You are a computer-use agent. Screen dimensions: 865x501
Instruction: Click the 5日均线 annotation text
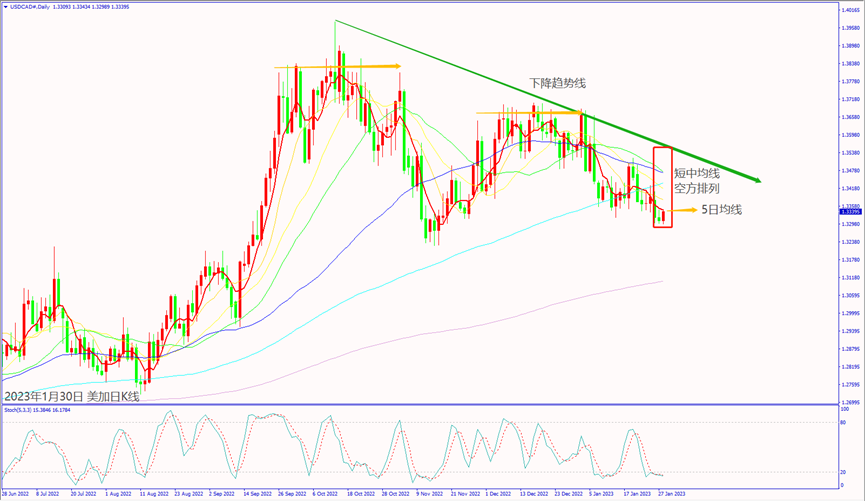[x=723, y=210]
